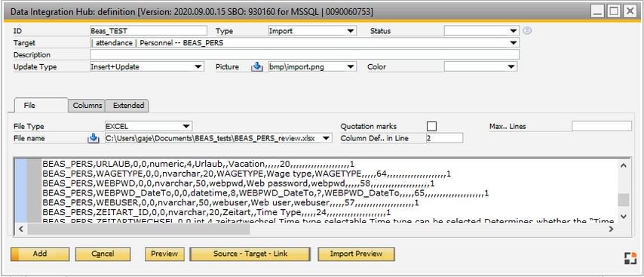The height and width of the screenshot is (277, 644).
Task: Click the horizontal scrollbar right arrow
Action: coord(611,229)
